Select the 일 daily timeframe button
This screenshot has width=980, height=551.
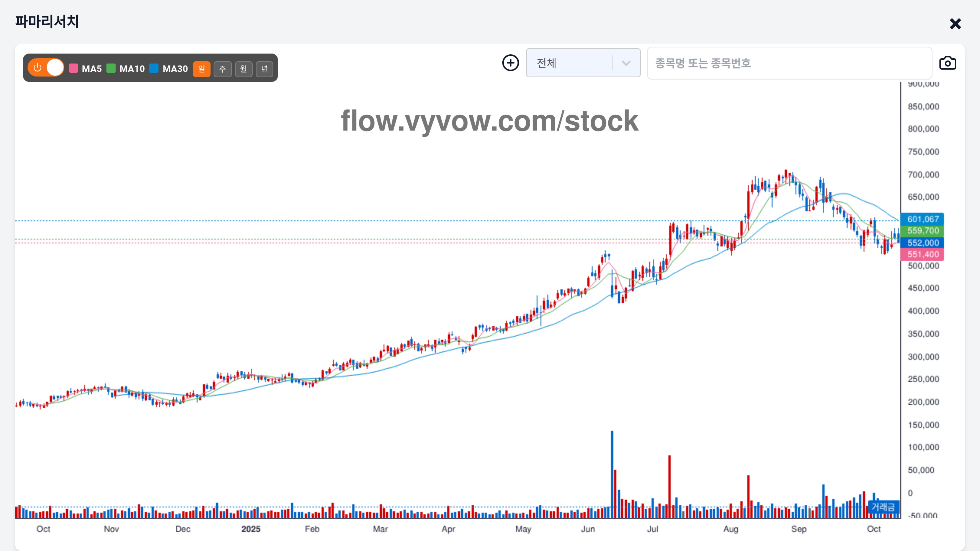click(x=201, y=69)
